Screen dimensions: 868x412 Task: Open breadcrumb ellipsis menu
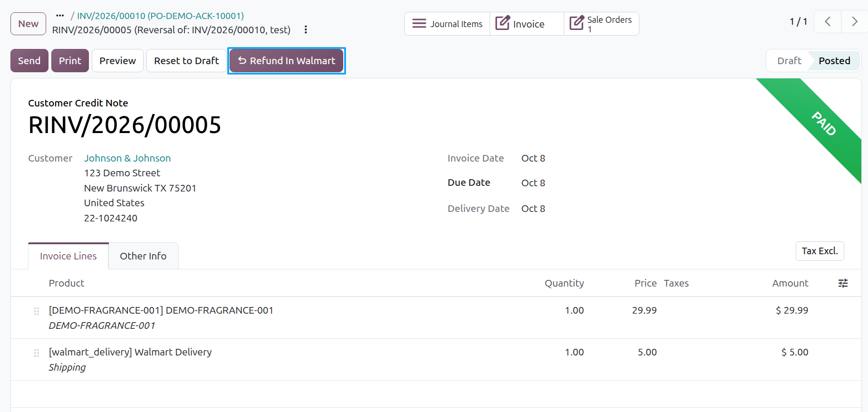pos(60,16)
